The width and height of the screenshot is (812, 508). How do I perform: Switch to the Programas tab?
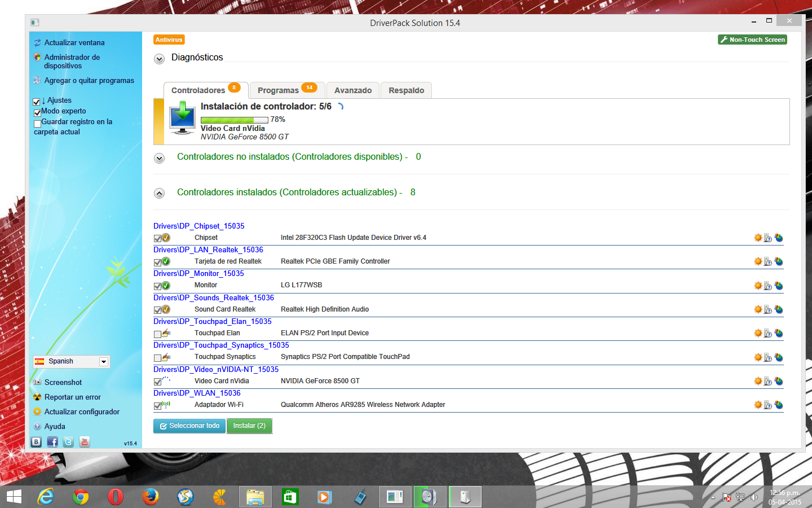(x=288, y=90)
